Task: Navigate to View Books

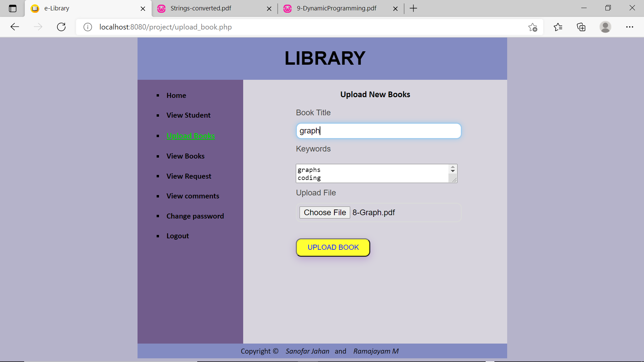Action: (185, 156)
